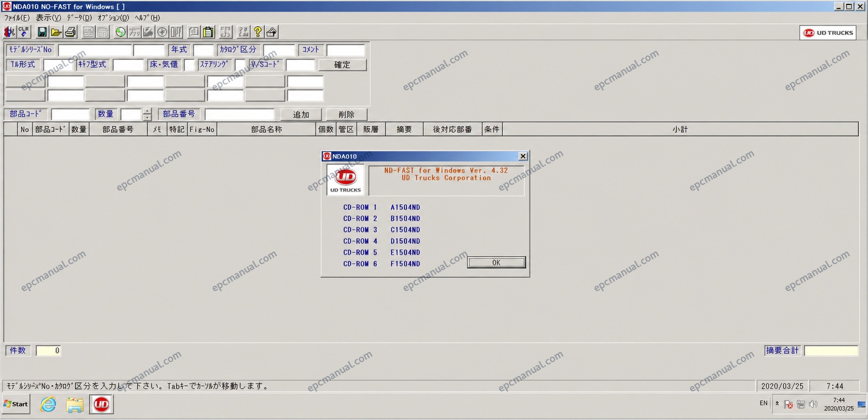Click the grayed OPT options icon

176,32
